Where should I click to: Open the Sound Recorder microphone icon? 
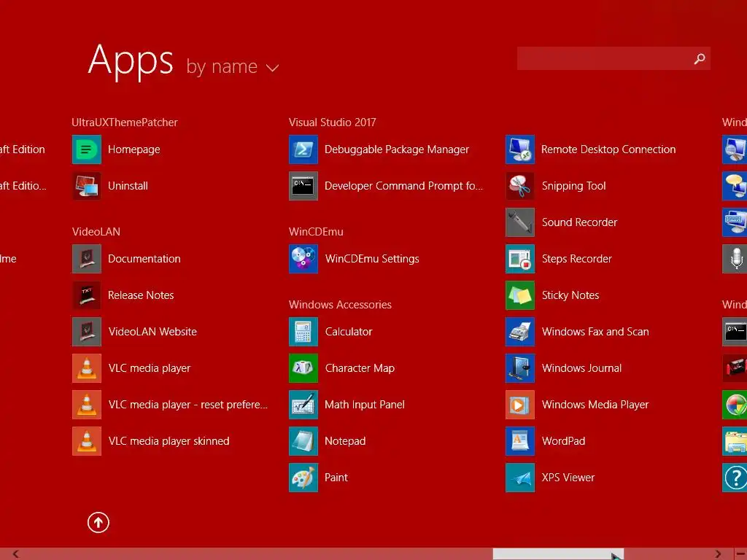click(520, 222)
